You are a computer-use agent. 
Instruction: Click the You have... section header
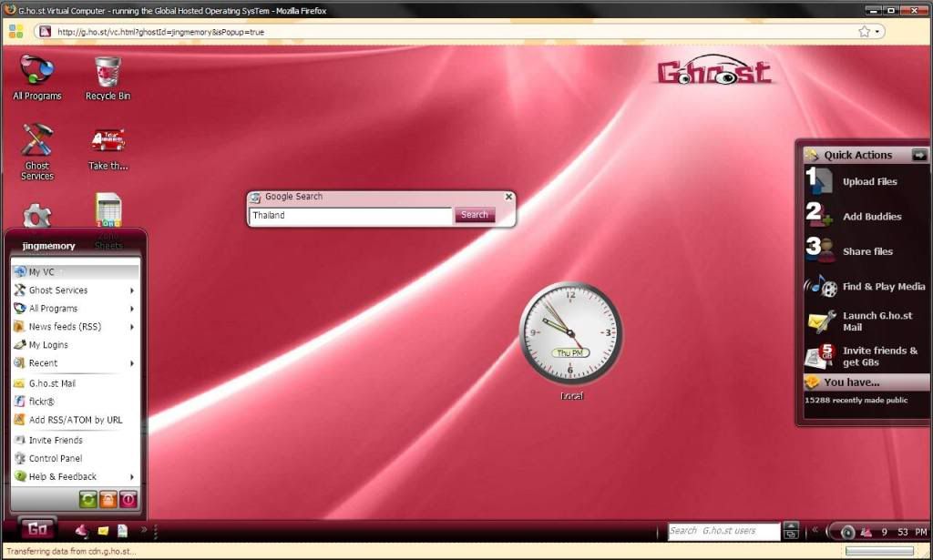pyautogui.click(x=866, y=382)
